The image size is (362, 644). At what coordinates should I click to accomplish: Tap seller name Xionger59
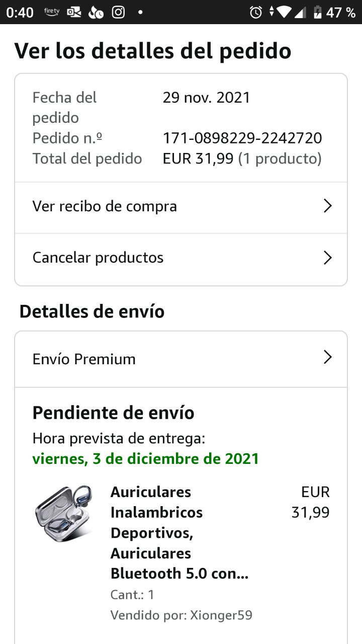[221, 615]
